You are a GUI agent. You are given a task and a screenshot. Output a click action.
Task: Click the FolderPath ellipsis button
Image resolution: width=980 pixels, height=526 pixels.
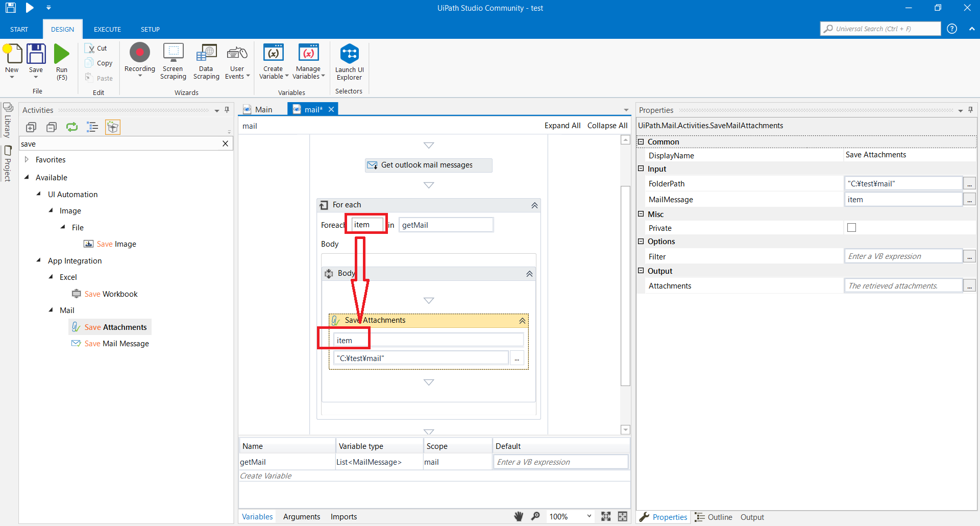click(969, 184)
